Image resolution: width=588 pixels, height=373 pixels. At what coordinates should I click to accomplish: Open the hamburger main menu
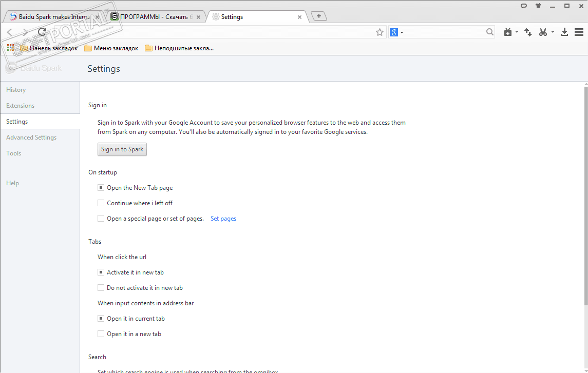click(x=579, y=32)
